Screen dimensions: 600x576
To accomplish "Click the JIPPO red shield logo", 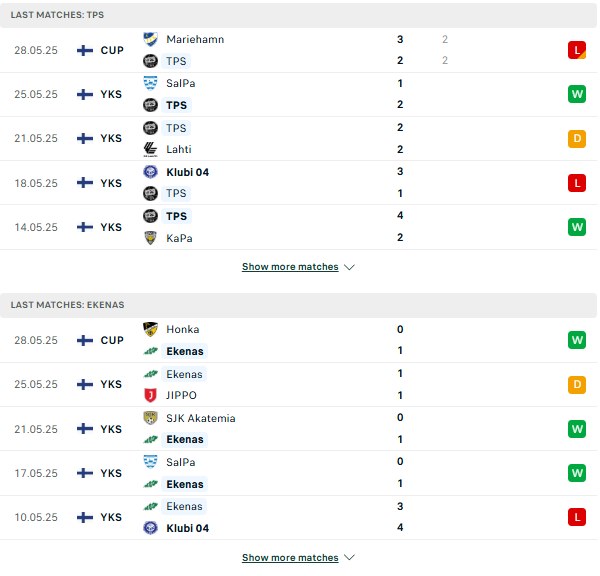I will (150, 395).
